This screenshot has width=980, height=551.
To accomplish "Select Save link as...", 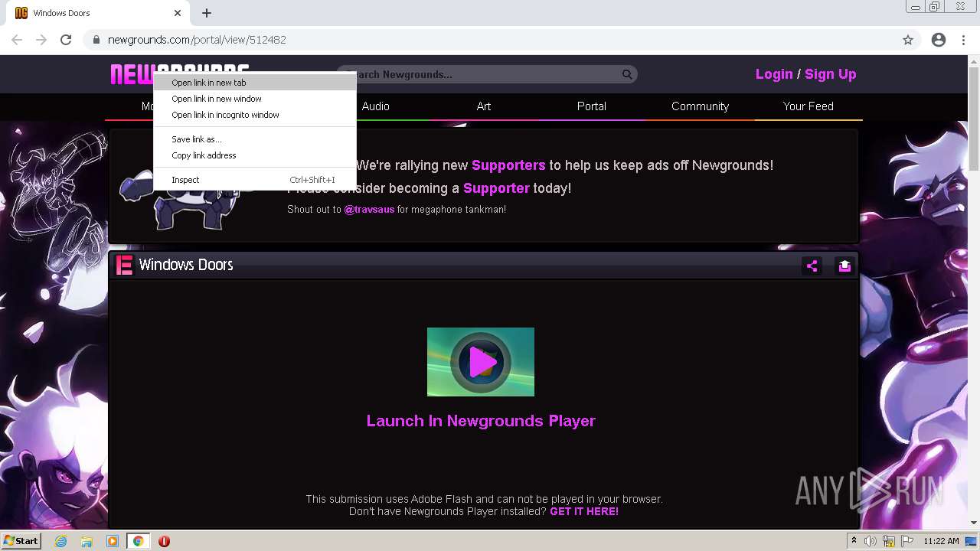I will click(255, 139).
